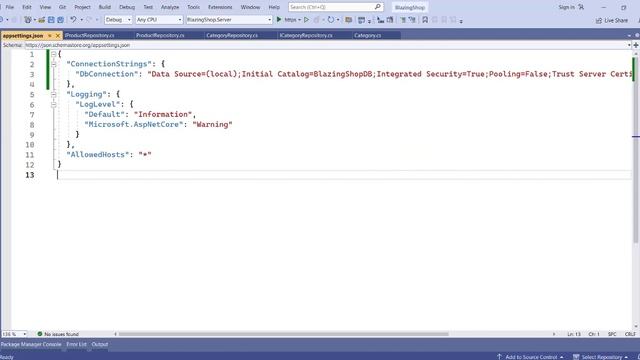
Task: Click the "AllowedHosts" key in code
Action: click(x=98, y=155)
